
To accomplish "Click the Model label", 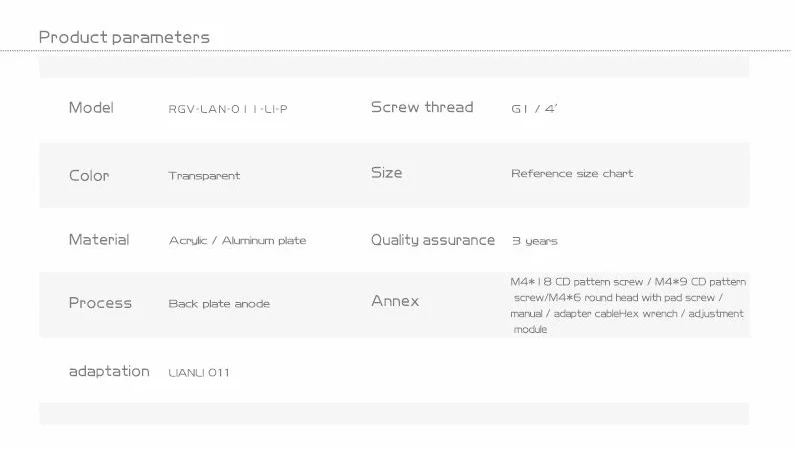I will [91, 108].
